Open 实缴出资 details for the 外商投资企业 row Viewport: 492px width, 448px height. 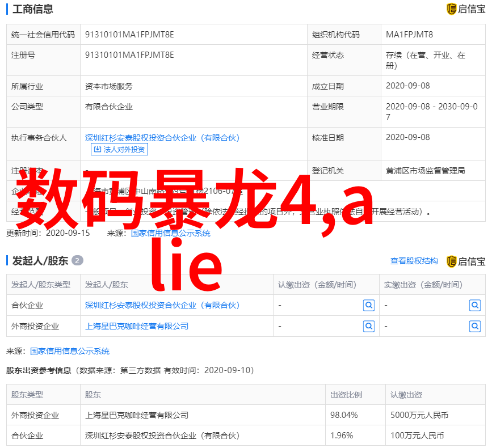click(x=475, y=327)
